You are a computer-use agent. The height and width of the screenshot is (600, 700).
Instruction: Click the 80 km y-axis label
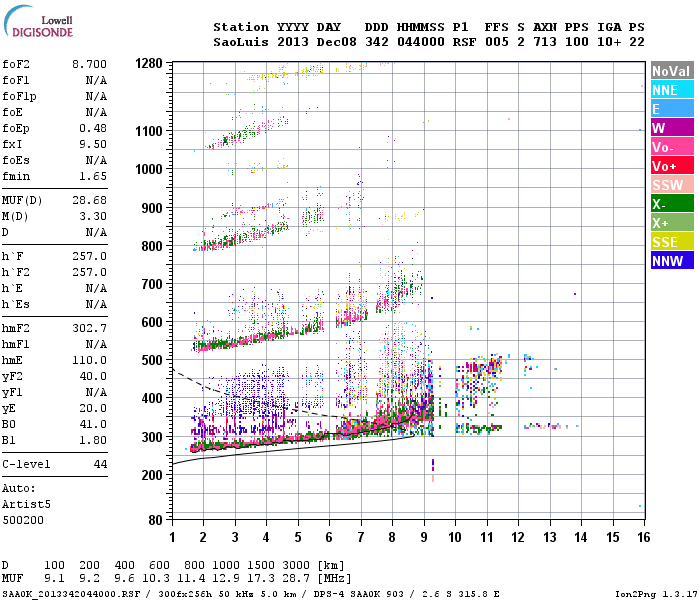(x=155, y=520)
